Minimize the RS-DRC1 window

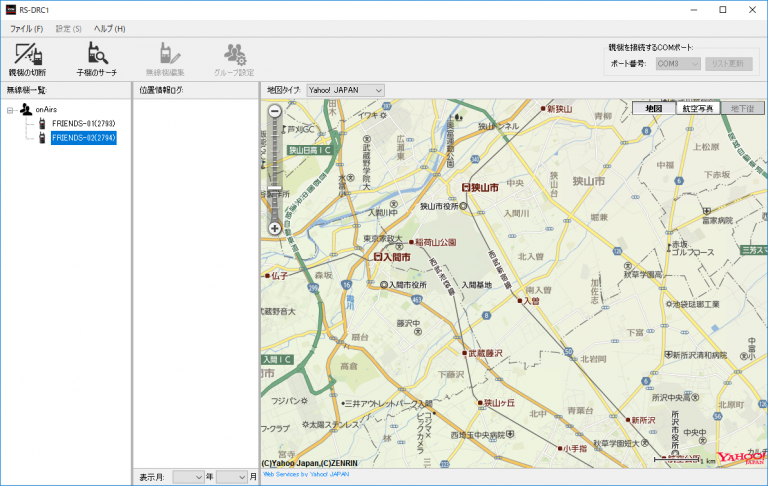click(x=694, y=10)
